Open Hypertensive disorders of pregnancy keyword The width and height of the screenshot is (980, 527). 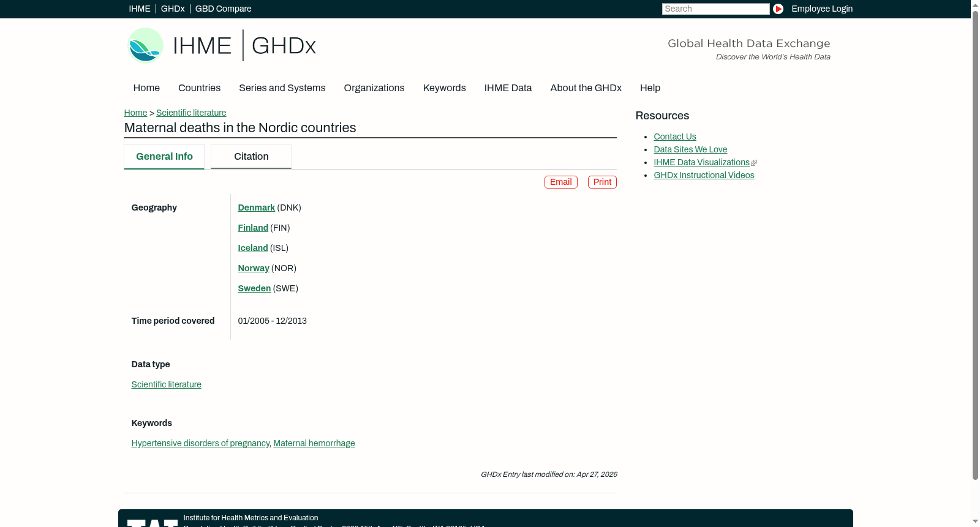[x=200, y=443]
